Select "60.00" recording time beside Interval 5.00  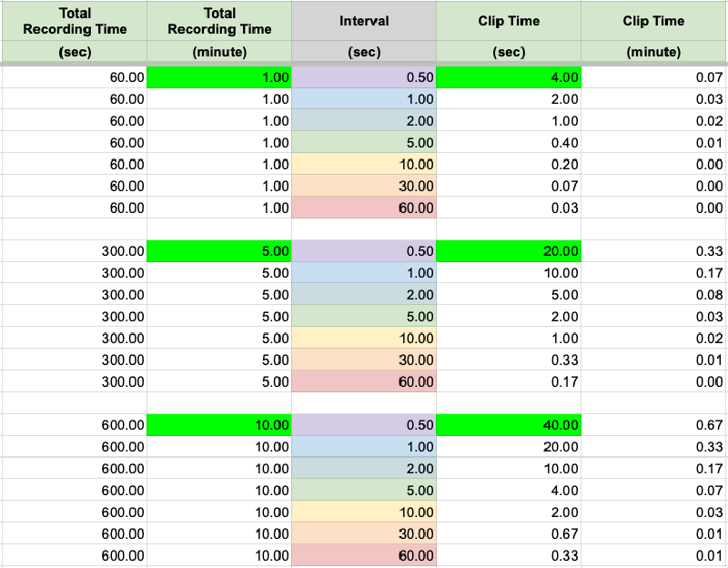click(75, 143)
